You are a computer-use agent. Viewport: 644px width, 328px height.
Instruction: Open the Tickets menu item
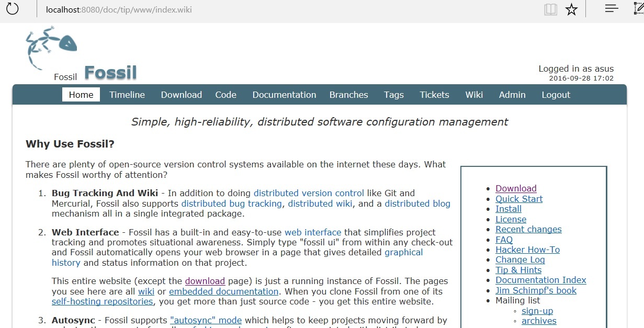[x=434, y=95]
